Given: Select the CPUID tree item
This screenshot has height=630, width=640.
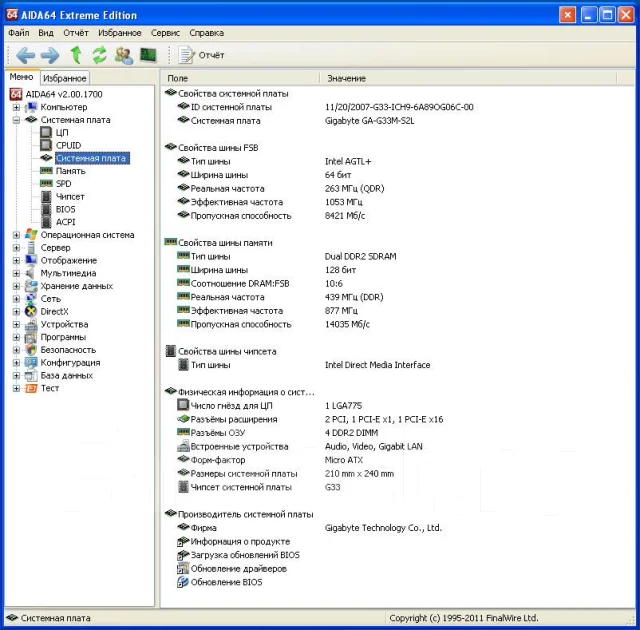Looking at the screenshot, I should 68,145.
